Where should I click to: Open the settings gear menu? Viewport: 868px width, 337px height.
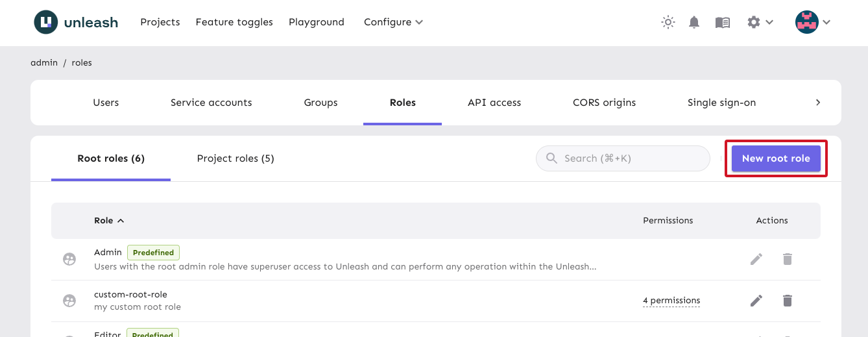pos(760,22)
